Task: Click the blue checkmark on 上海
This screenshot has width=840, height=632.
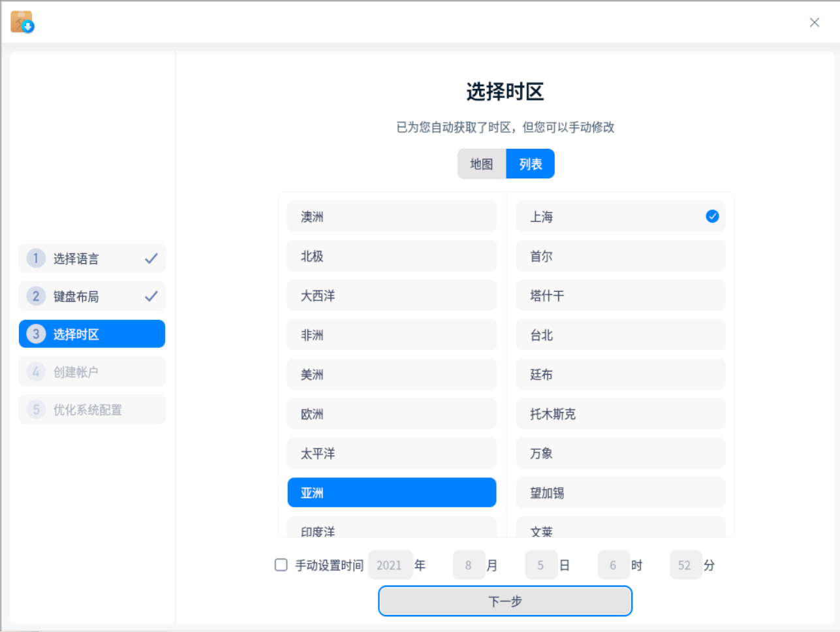Action: click(x=712, y=216)
